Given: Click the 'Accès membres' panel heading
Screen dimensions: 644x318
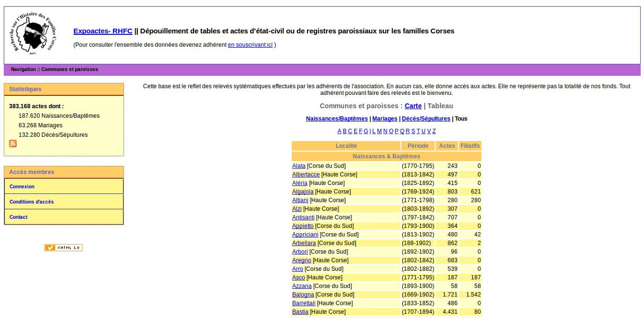Looking at the screenshot, I should click(64, 172).
